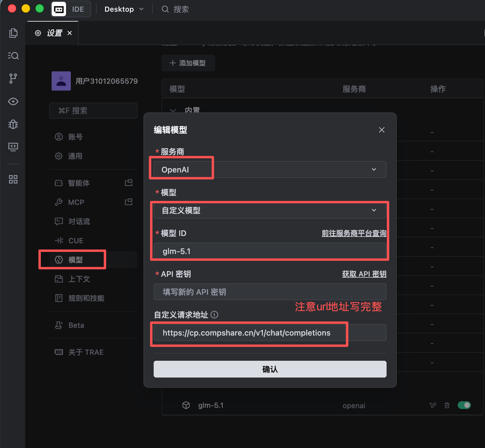This screenshot has height=448, width=485.
Task: Click the cube icon beside glm-5.1
Action: [x=186, y=405]
